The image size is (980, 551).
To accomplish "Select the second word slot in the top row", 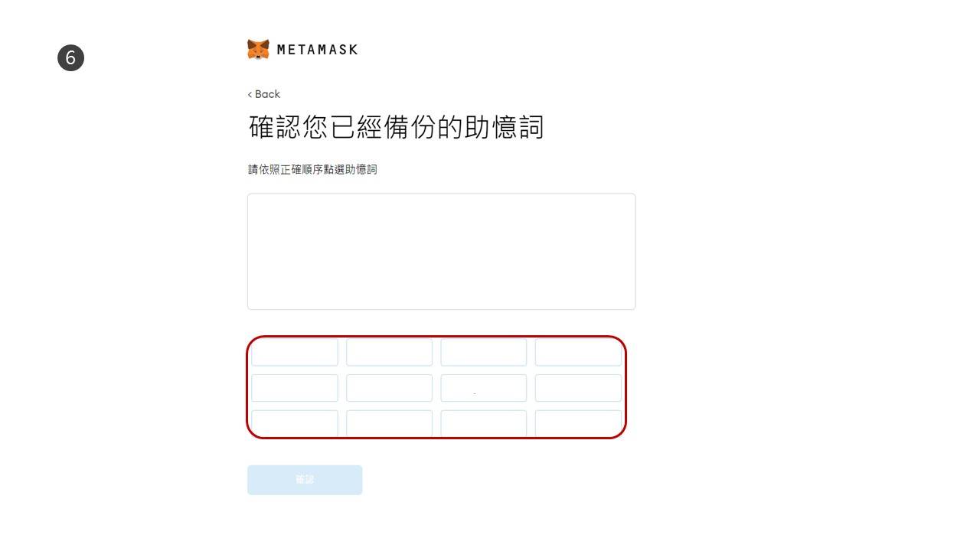I will [389, 353].
